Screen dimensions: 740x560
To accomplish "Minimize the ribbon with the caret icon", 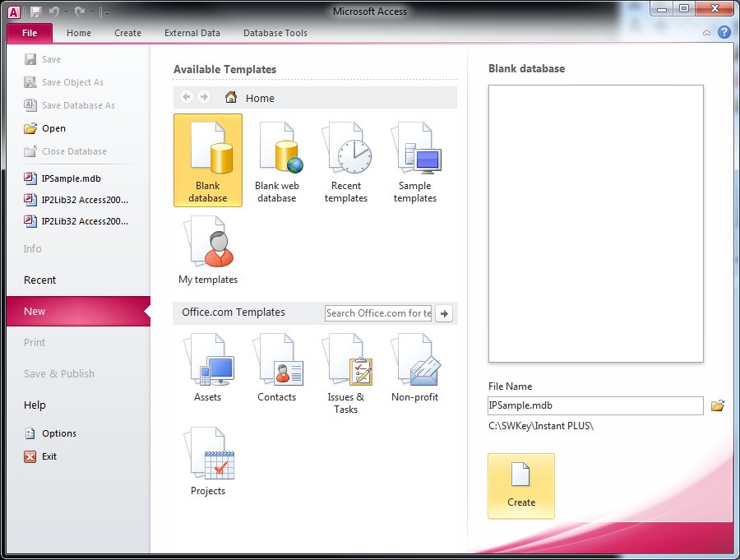I will coord(706,33).
